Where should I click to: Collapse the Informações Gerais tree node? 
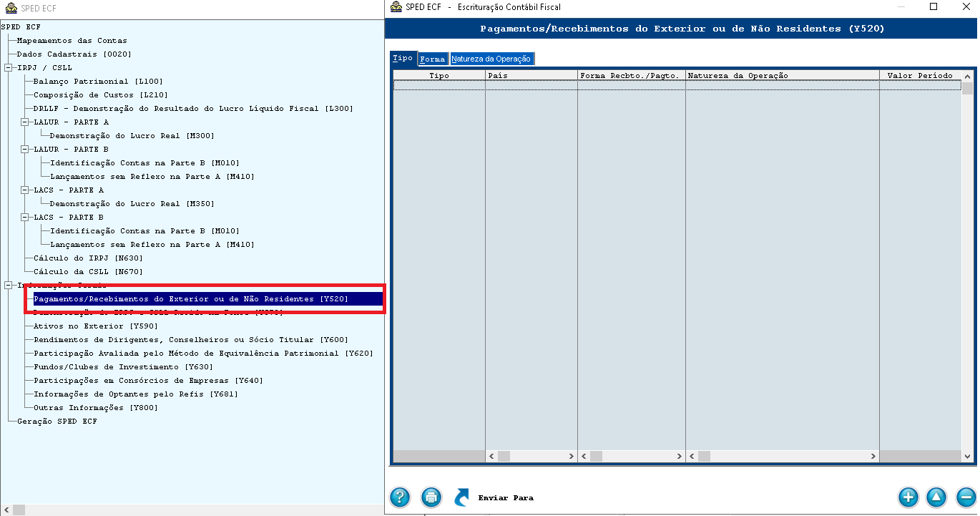tap(9, 286)
